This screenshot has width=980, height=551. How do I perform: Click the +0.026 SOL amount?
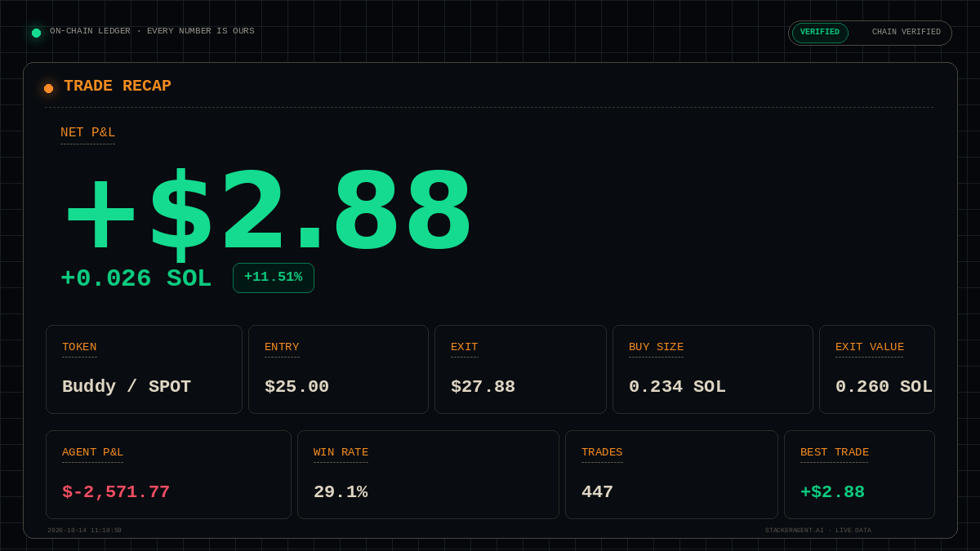coord(136,278)
